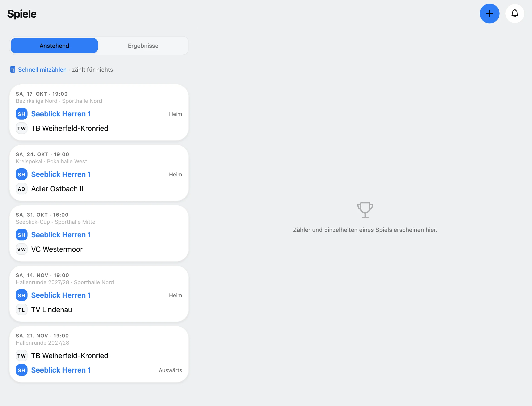The width and height of the screenshot is (532, 406).
Task: Click SH badge in the 24. Okt game
Action: (21, 174)
